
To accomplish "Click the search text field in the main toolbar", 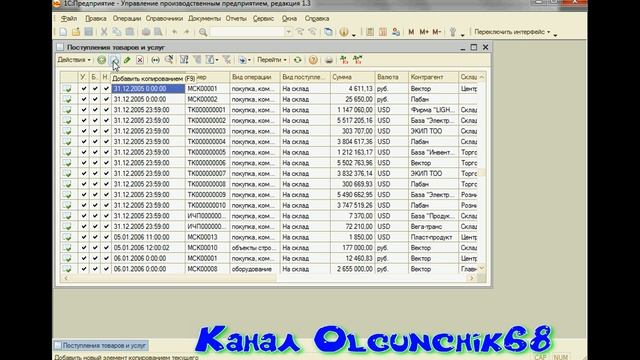I will 247,32.
